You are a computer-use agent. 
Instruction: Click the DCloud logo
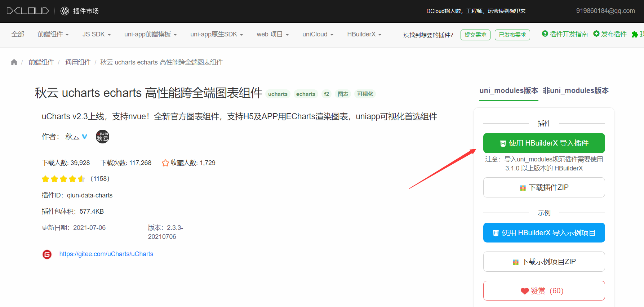pyautogui.click(x=28, y=11)
